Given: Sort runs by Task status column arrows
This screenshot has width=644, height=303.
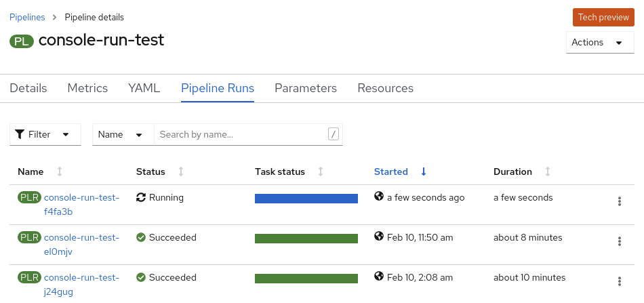Looking at the screenshot, I should coord(321,172).
